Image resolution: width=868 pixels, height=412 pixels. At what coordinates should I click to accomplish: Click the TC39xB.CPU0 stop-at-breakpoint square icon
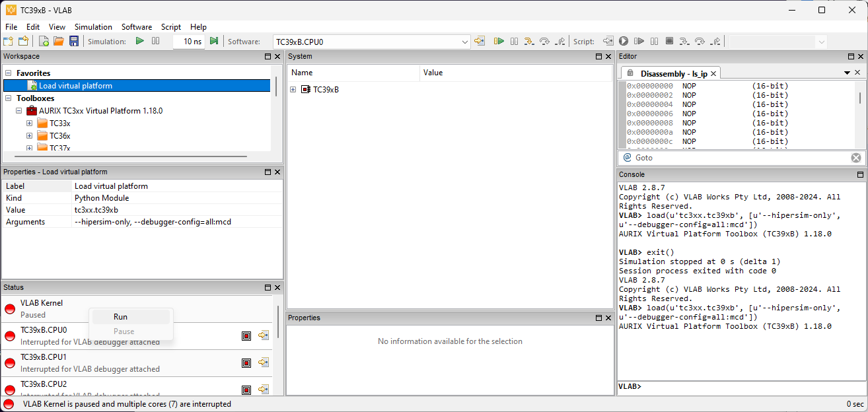click(x=246, y=335)
